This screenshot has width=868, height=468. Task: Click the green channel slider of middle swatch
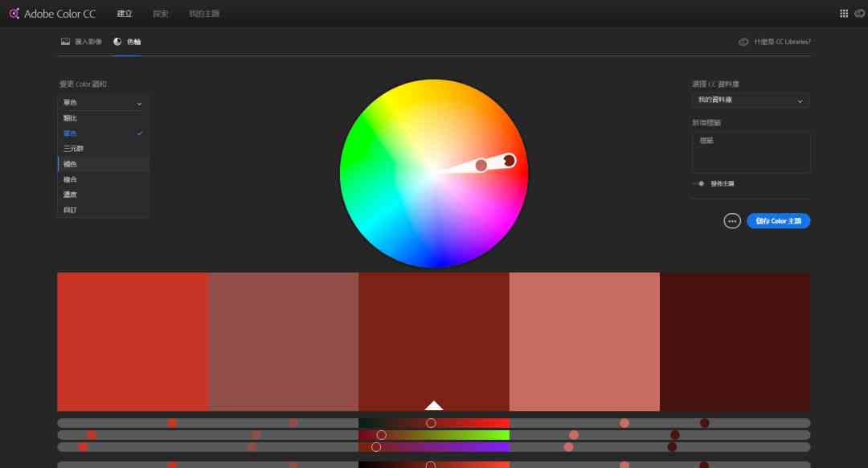[x=434, y=435]
